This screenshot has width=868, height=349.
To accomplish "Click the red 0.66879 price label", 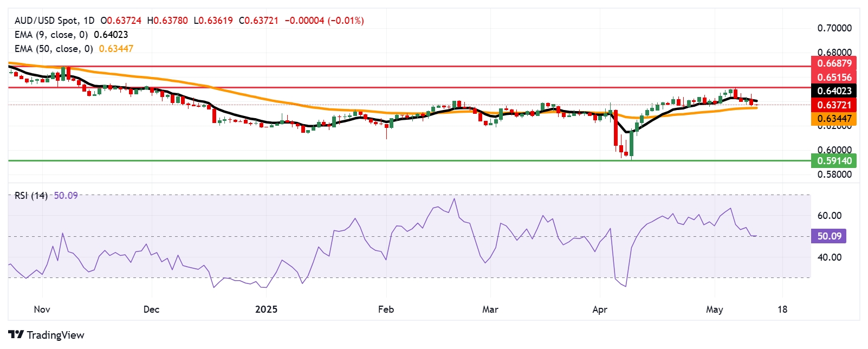I will [834, 63].
